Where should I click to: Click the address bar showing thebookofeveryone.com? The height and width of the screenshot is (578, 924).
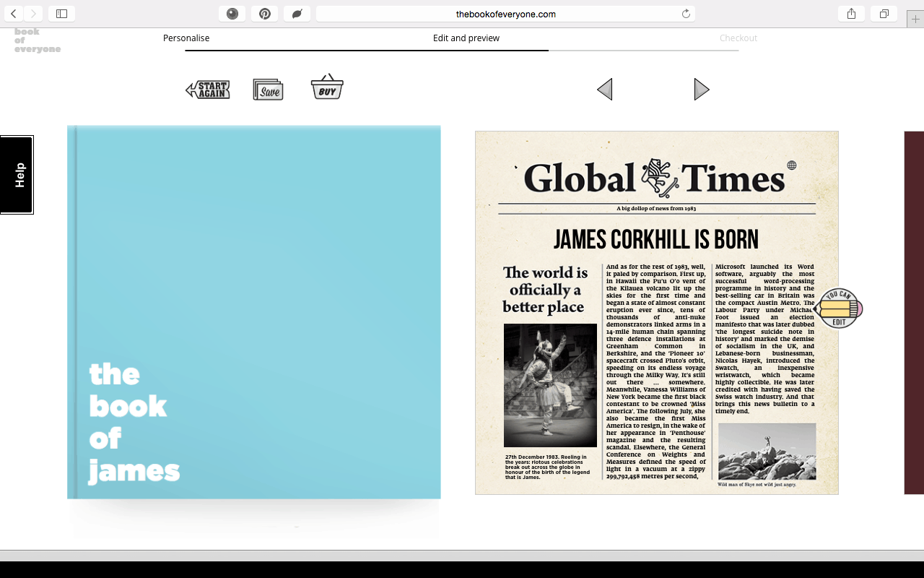(505, 14)
